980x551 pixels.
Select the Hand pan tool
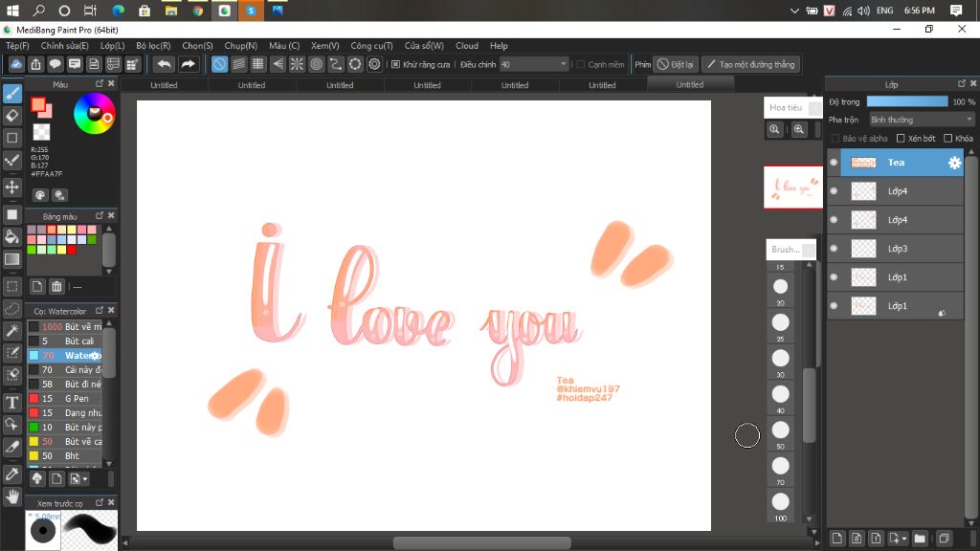click(x=11, y=496)
